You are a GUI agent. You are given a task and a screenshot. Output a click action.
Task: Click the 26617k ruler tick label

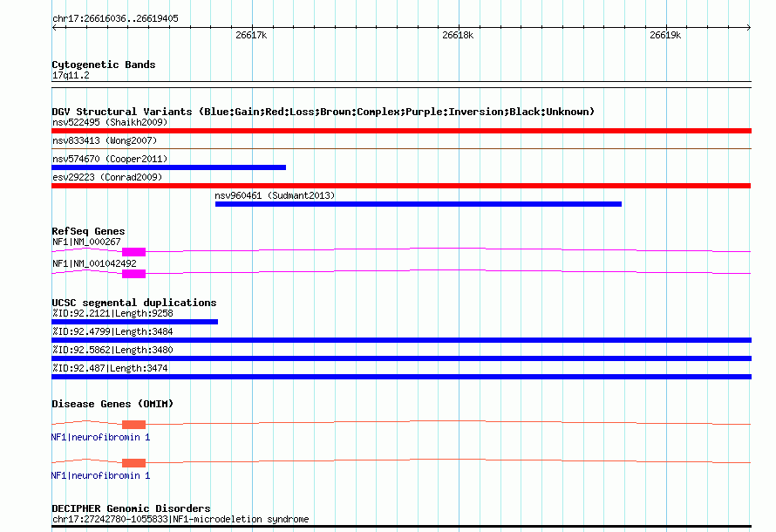point(251,35)
